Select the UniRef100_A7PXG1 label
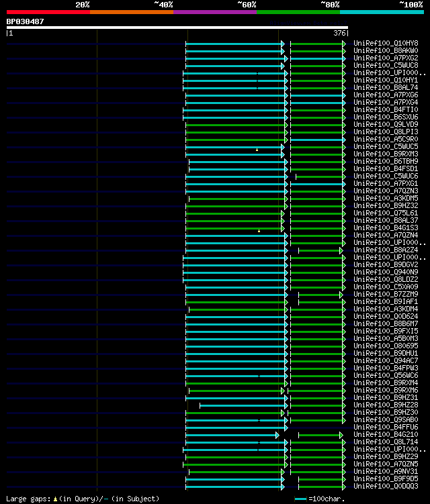This screenshot has height=504, width=430. point(386,183)
